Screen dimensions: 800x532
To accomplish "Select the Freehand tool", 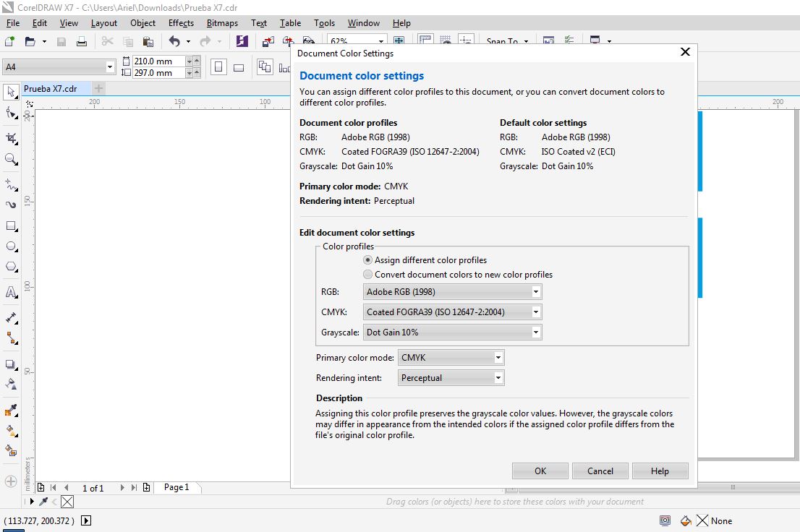I will [x=11, y=184].
